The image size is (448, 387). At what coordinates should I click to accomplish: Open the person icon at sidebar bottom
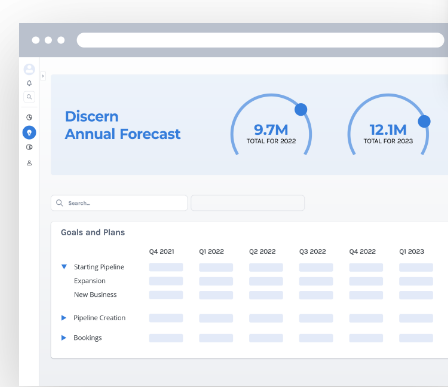pyautogui.click(x=29, y=163)
